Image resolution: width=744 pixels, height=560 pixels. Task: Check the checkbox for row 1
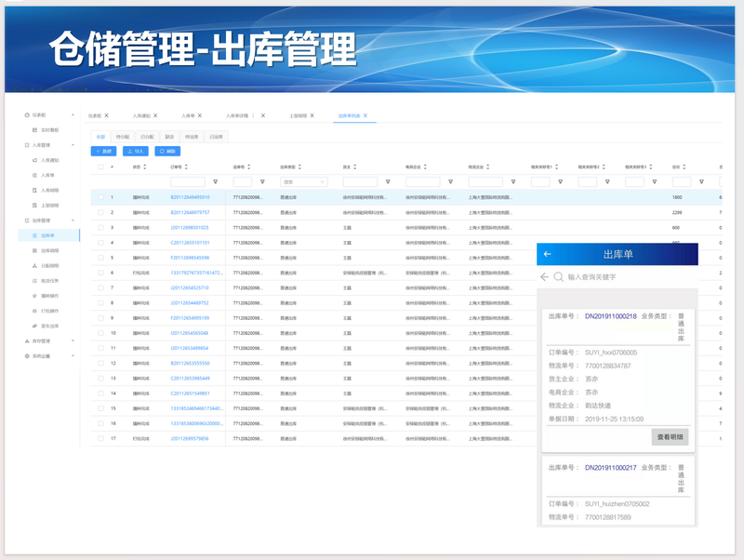point(100,197)
